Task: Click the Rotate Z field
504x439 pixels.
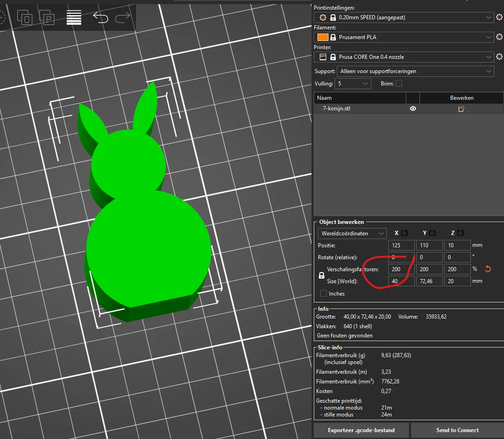Action: click(x=458, y=257)
